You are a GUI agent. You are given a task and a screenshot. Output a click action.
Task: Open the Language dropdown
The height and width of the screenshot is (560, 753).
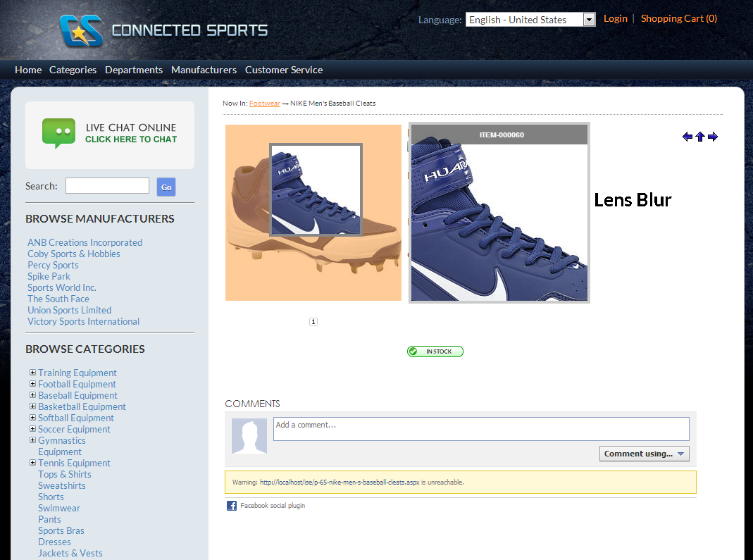530,20
